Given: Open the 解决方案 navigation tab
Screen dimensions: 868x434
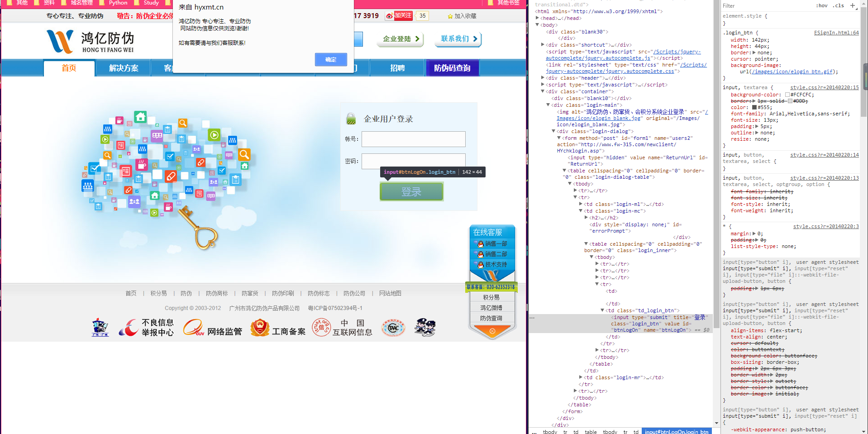Looking at the screenshot, I should coord(124,68).
